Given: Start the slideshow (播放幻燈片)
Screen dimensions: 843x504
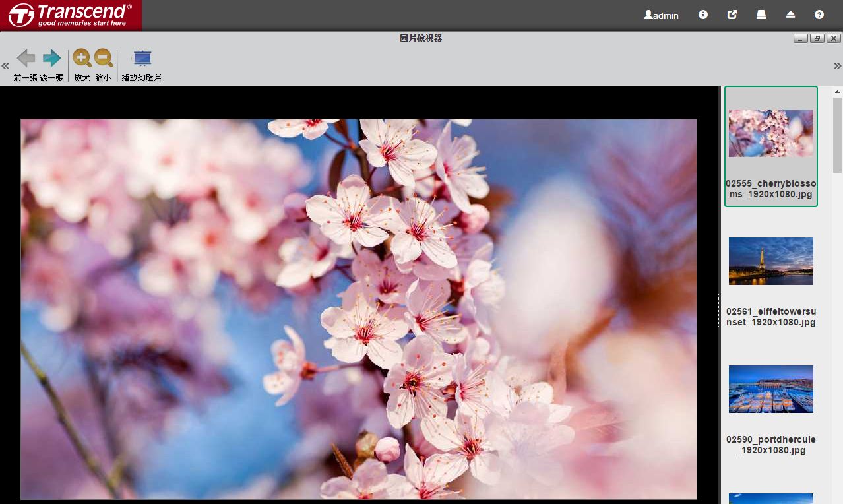Looking at the screenshot, I should tap(142, 65).
